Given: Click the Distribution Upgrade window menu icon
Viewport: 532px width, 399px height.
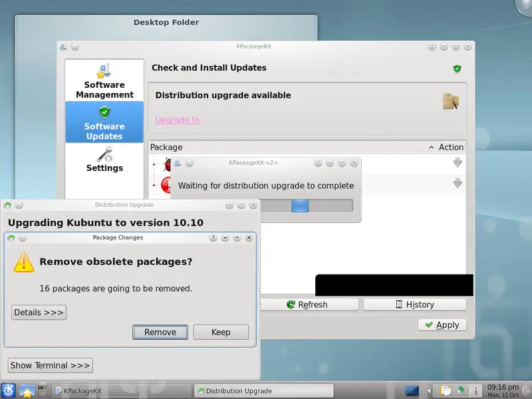Looking at the screenshot, I should (8, 205).
